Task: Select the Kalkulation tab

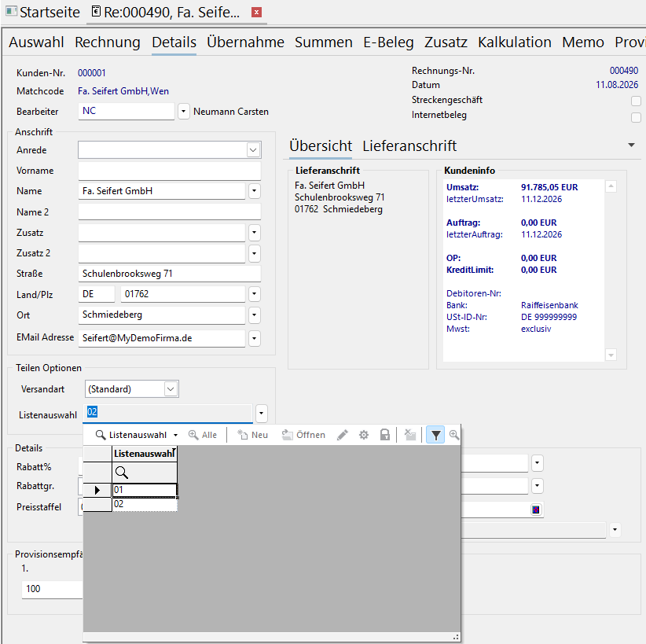Action: point(515,42)
